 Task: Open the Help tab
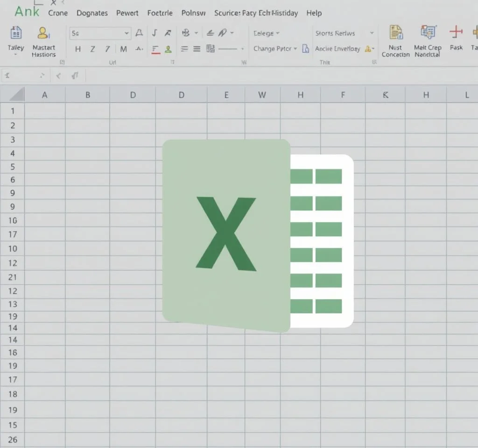coord(314,13)
